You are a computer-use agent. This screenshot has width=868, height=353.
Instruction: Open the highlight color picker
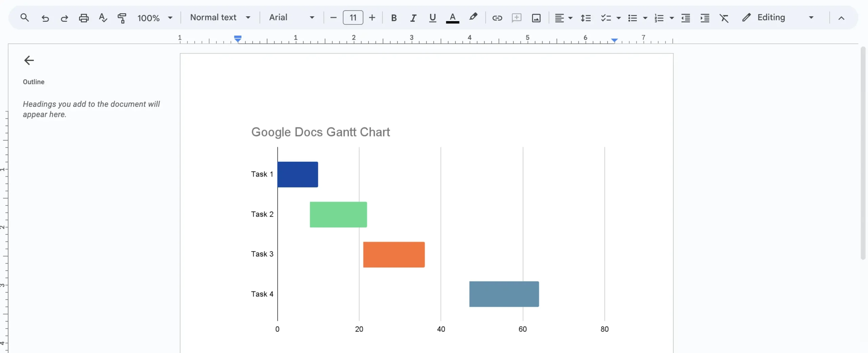coord(473,17)
